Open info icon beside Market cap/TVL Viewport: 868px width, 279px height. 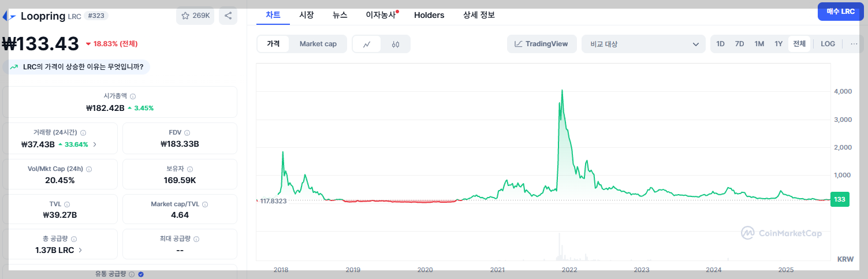pyautogui.click(x=205, y=204)
